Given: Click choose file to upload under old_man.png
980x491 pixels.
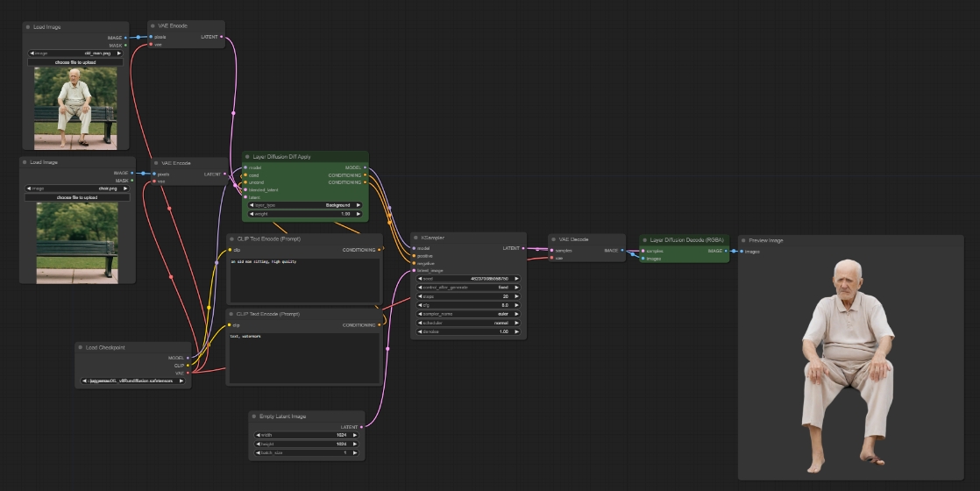Looking at the screenshot, I should [77, 62].
